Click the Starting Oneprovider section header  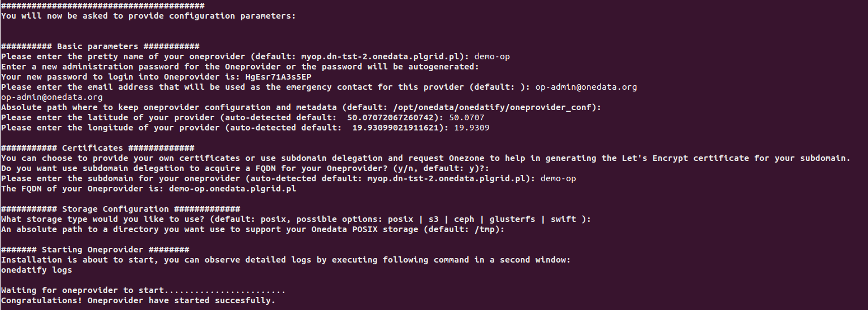tap(95, 250)
